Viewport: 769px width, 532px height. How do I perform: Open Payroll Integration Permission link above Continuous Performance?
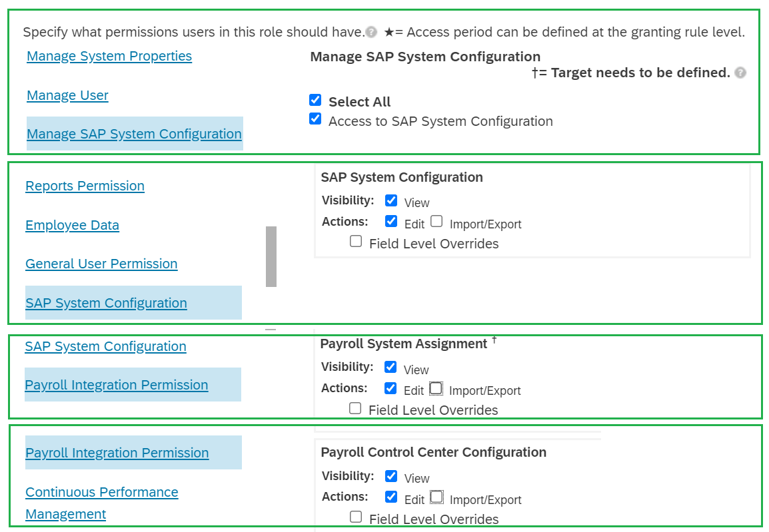(117, 453)
